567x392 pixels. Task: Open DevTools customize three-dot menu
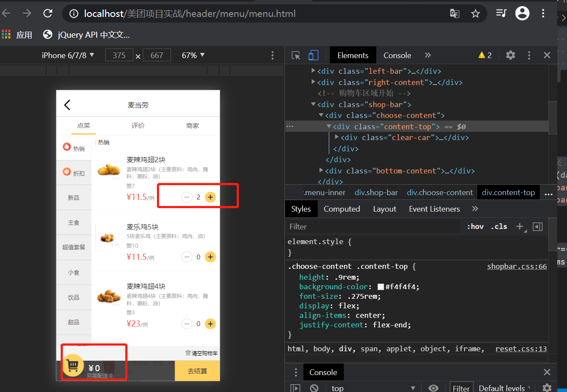529,56
